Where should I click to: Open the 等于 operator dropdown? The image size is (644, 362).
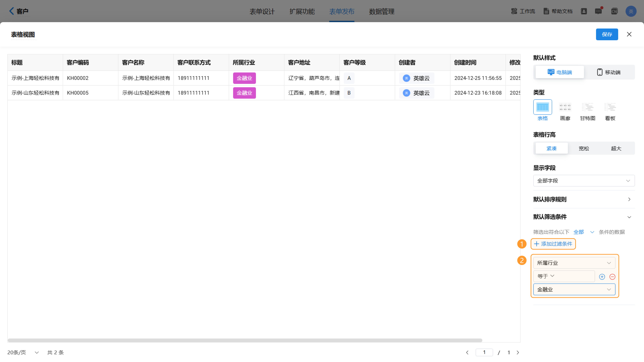point(564,276)
